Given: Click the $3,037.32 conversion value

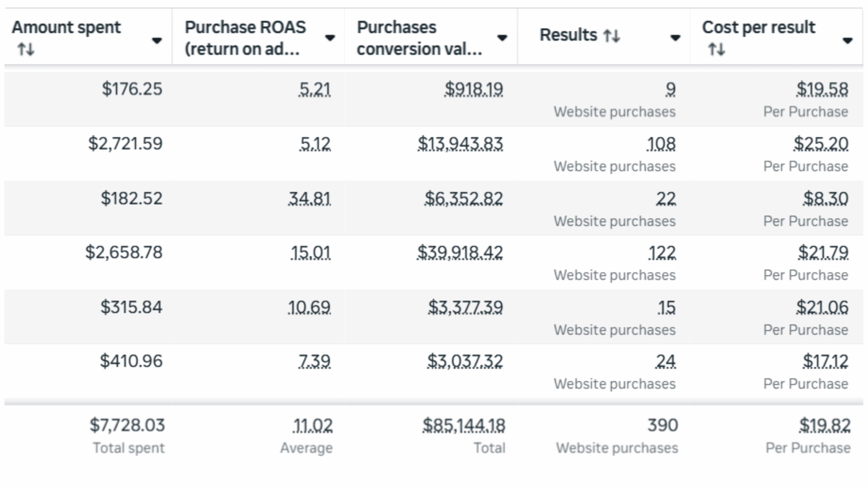Looking at the screenshot, I should (465, 361).
